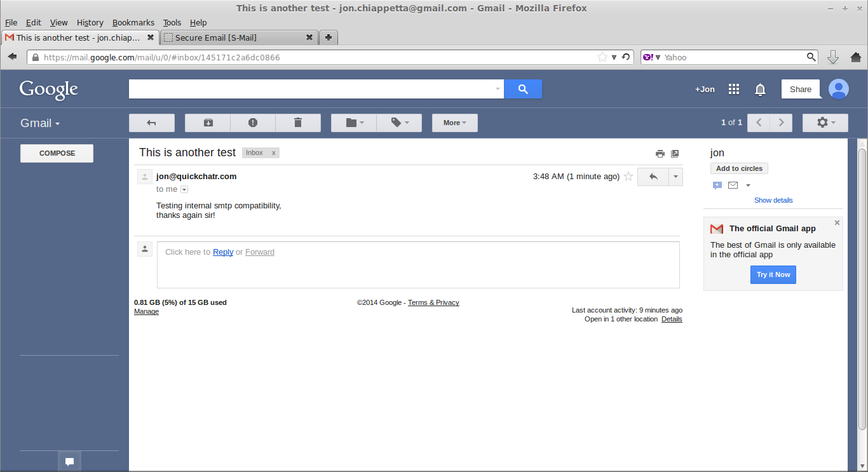Screen dimensions: 868x472
Task: Go to Firefox home page
Action: pyautogui.click(x=856, y=57)
